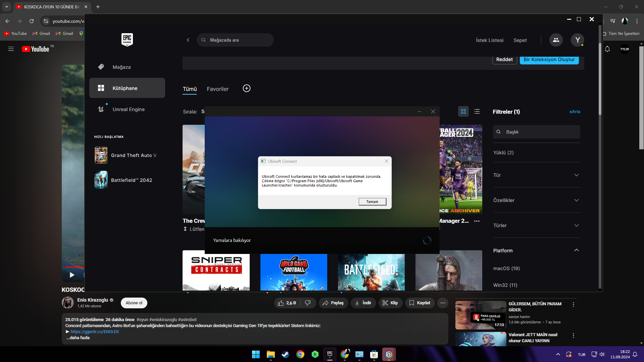Click Bir Koleksiyon Oluştur button

click(x=549, y=59)
